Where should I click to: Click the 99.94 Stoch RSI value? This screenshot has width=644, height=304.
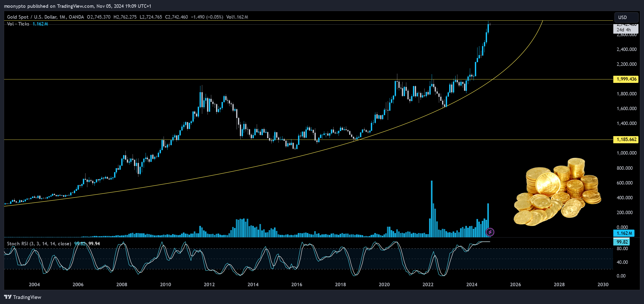coord(94,244)
